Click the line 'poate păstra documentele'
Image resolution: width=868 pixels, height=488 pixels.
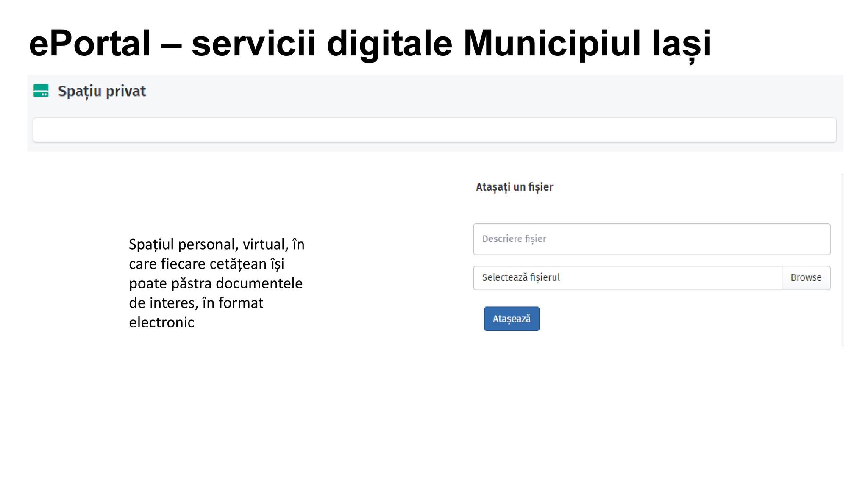(x=216, y=283)
